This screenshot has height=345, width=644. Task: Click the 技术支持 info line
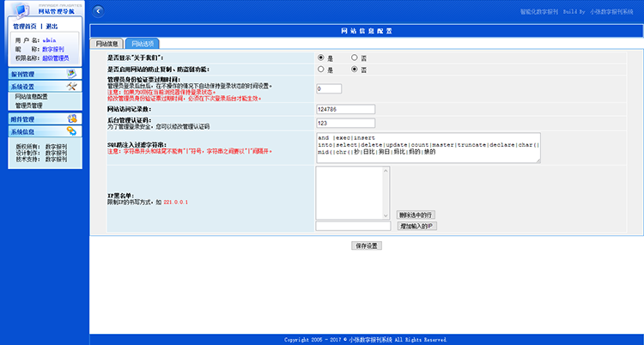tap(41, 160)
